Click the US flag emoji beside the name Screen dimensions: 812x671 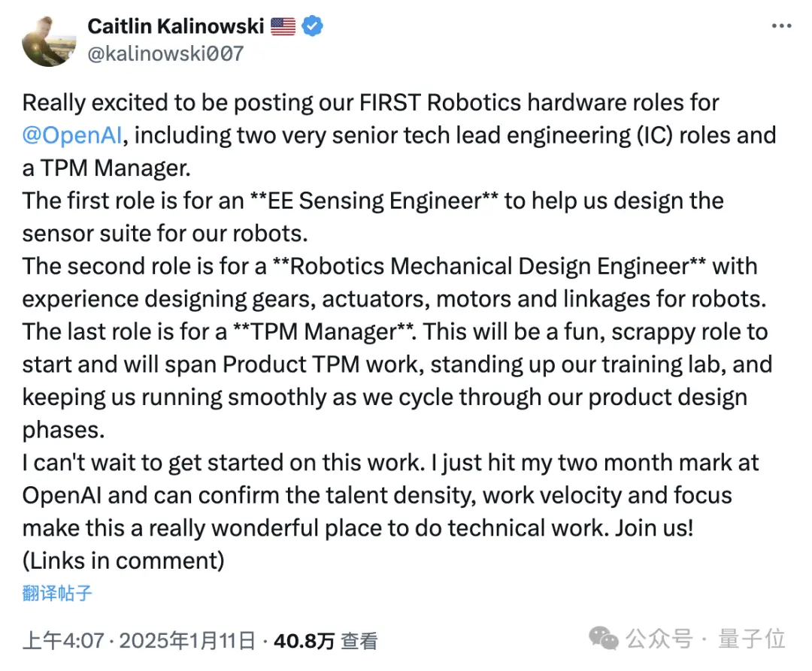283,26
